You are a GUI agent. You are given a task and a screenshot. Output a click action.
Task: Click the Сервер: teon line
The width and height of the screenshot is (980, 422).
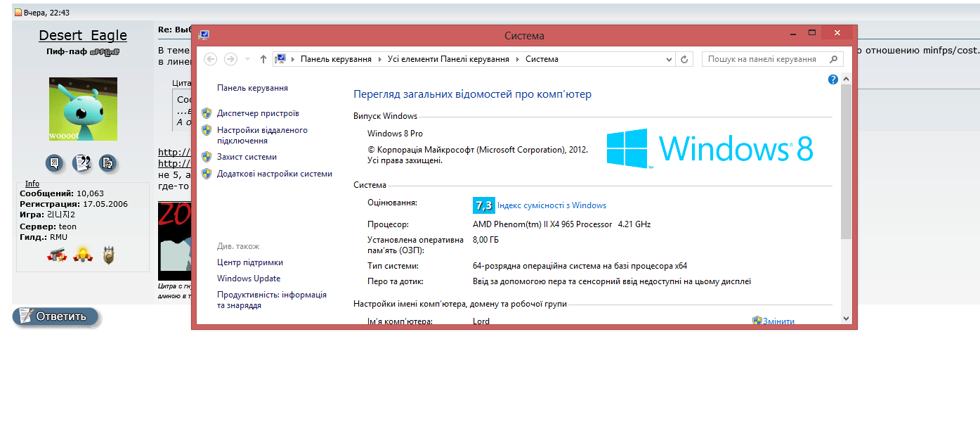pyautogui.click(x=48, y=226)
